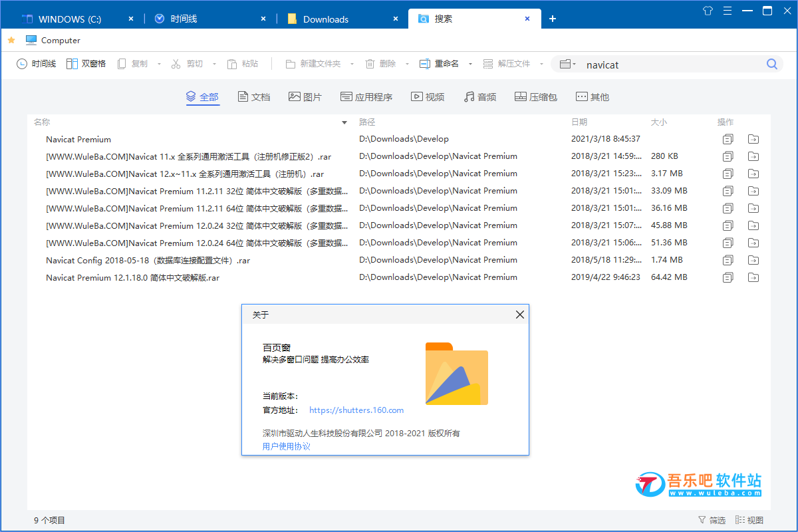Image resolution: width=798 pixels, height=532 pixels.
Task: Click the magnifier search icon
Action: [772, 64]
